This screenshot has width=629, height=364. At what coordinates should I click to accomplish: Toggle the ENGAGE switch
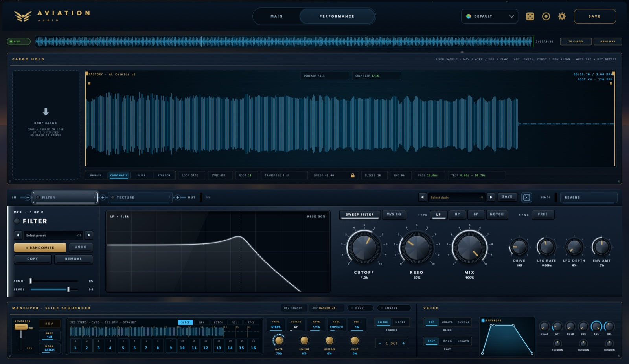394,308
